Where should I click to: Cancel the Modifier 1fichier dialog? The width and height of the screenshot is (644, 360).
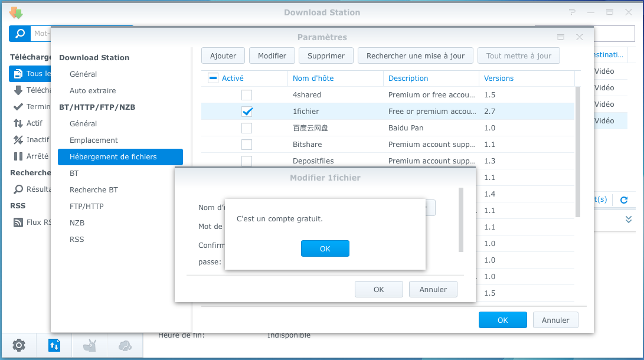433,289
